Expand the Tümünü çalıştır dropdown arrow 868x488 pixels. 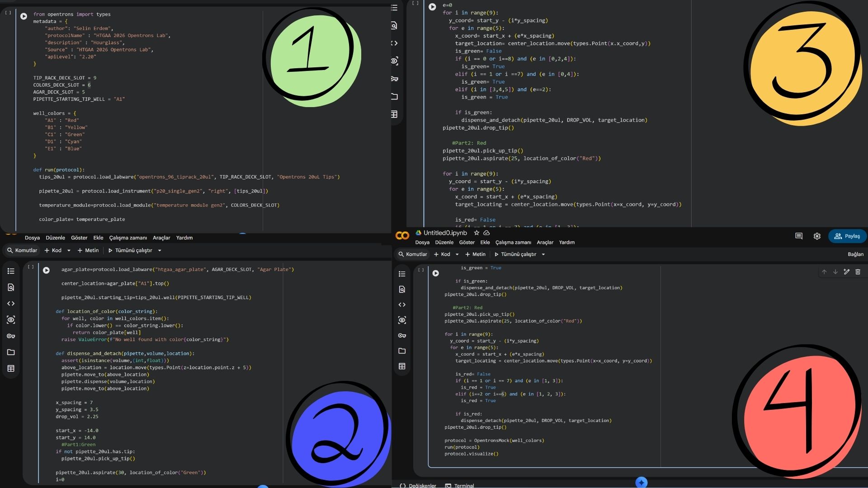pos(543,254)
